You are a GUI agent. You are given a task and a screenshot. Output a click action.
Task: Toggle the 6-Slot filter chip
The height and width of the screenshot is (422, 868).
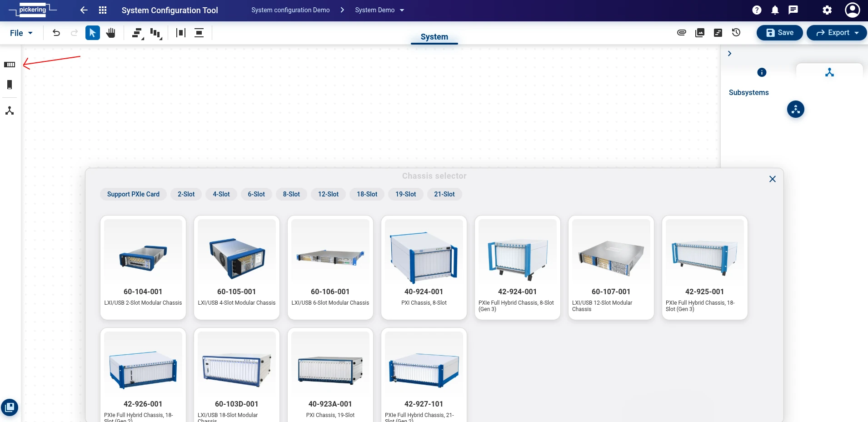click(256, 194)
